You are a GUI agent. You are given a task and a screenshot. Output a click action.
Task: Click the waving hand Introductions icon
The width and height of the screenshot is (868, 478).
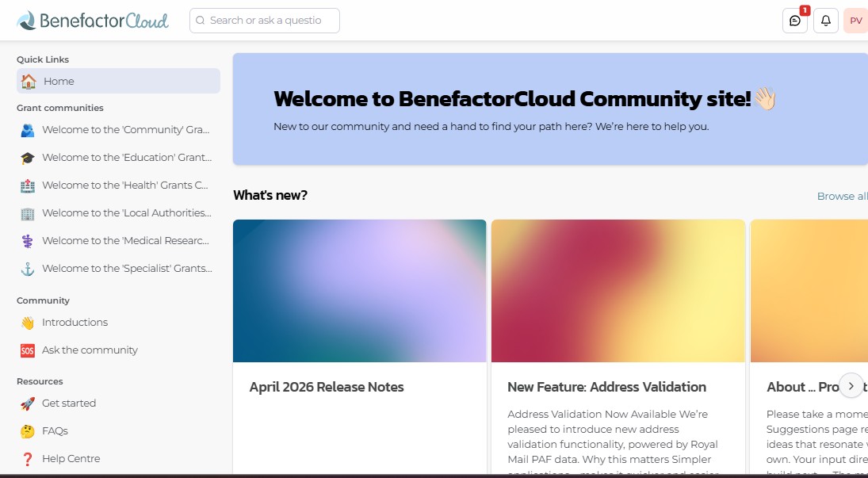coord(28,323)
